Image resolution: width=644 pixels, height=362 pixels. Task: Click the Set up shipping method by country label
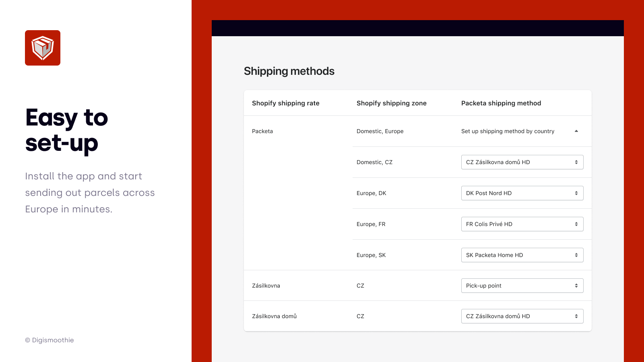point(508,131)
